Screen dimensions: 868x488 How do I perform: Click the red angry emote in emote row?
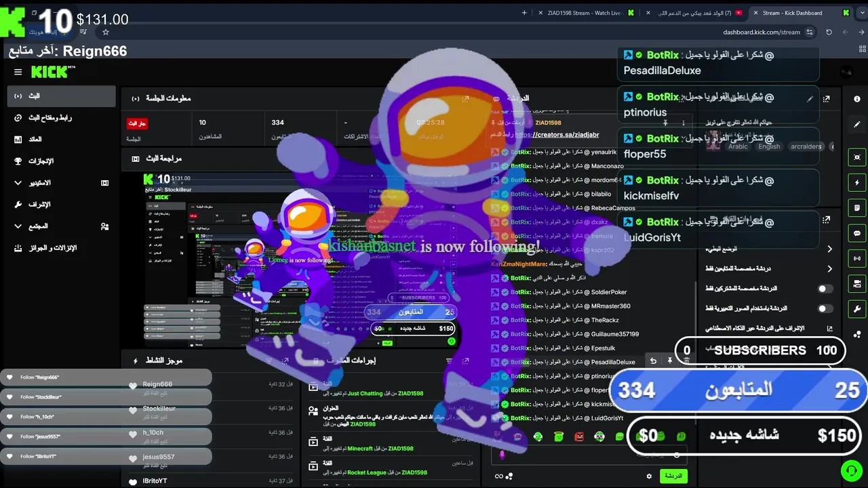(579, 436)
